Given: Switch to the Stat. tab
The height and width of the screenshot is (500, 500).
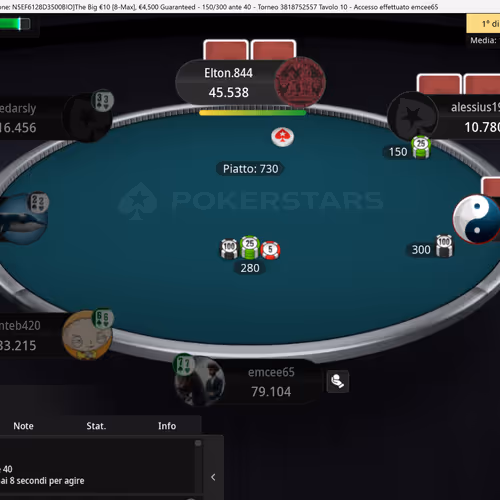Looking at the screenshot, I should coord(96,426).
